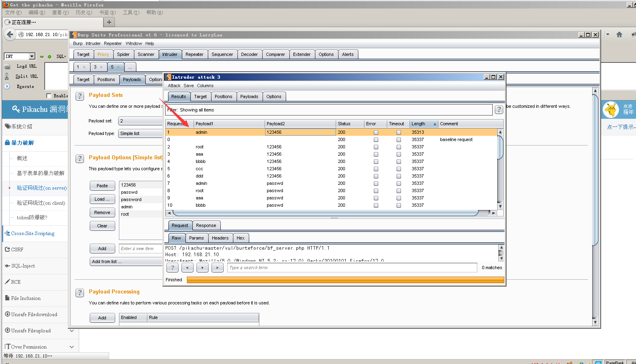
Task: Click the next match '>' search button
Action: pyautogui.click(x=217, y=268)
